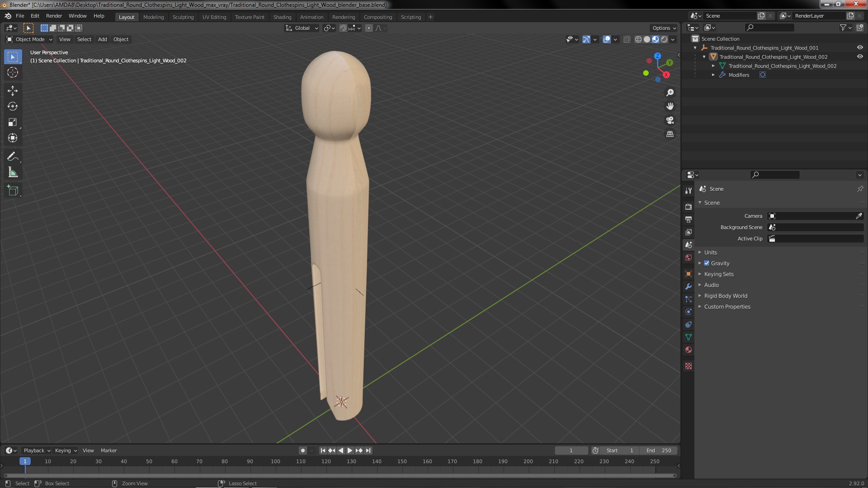This screenshot has height=488, width=868.
Task: Activate the Rotate tool
Action: click(x=13, y=107)
